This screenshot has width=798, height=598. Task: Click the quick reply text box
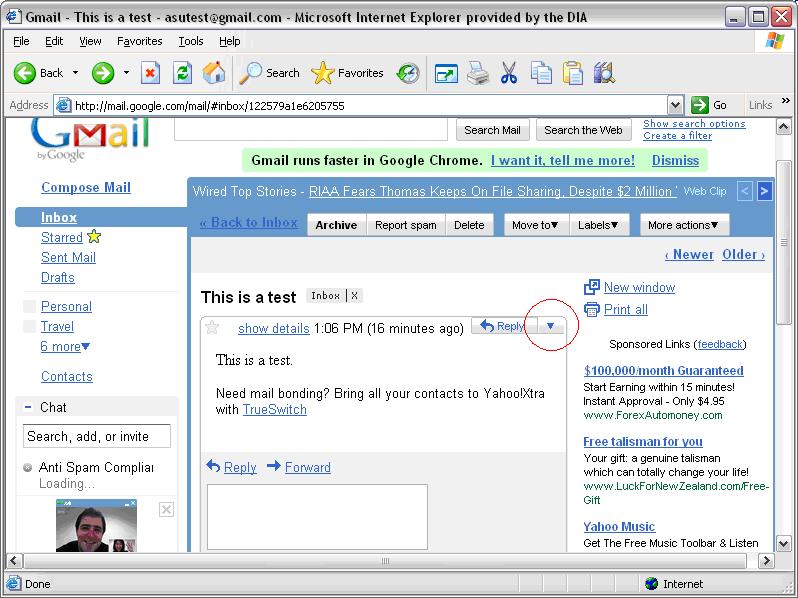317,517
